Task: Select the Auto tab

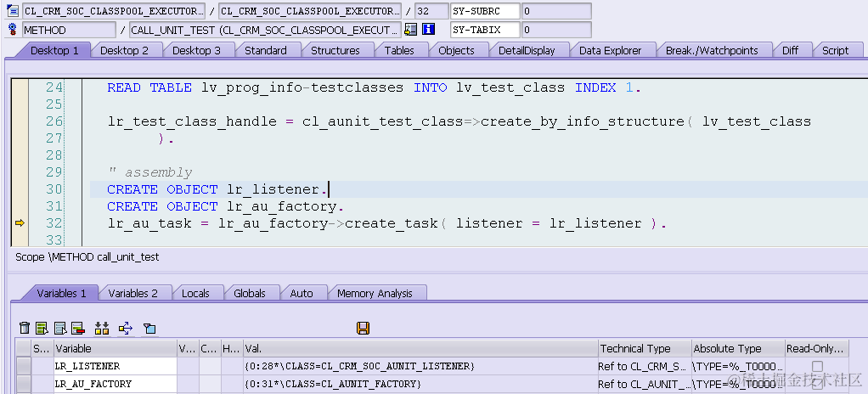Action: pos(302,293)
